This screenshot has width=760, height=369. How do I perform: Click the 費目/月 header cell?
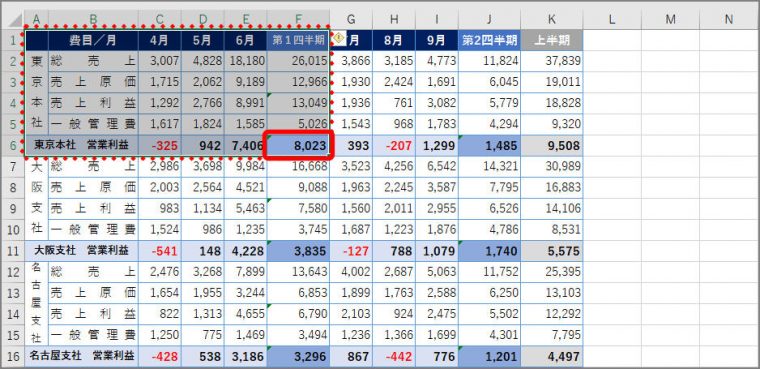coord(93,40)
